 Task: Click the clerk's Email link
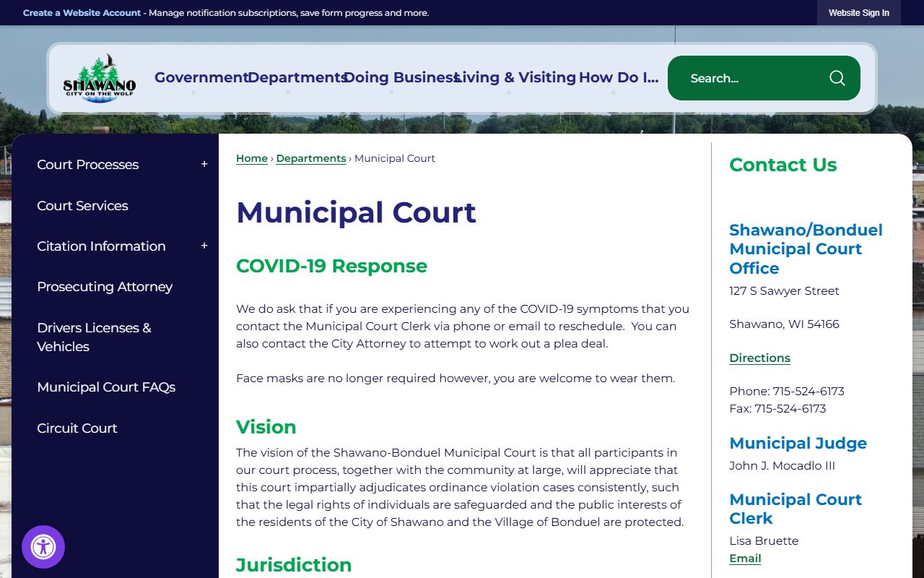(x=745, y=558)
